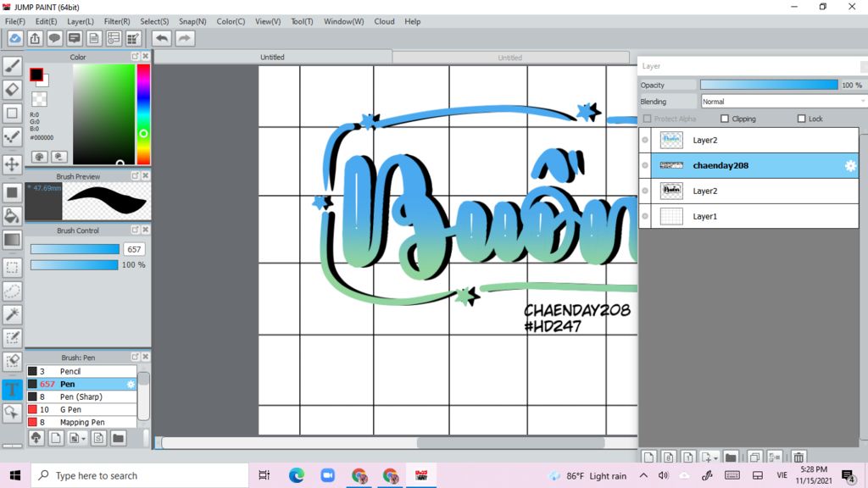The height and width of the screenshot is (488, 868).
Task: Select the rectangular Selection tool
Action: [12, 268]
